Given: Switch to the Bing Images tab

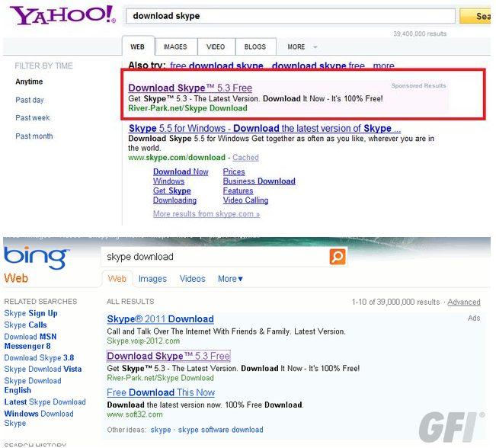Looking at the screenshot, I should (x=152, y=279).
